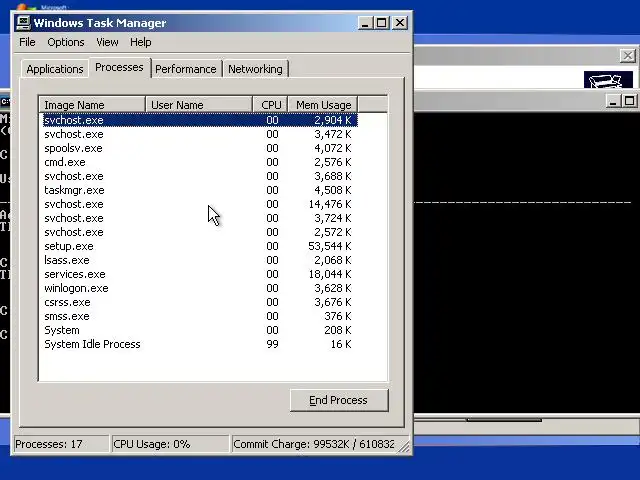Maximize the command prompt window behind
The width and height of the screenshot is (640, 480).
pos(629,101)
